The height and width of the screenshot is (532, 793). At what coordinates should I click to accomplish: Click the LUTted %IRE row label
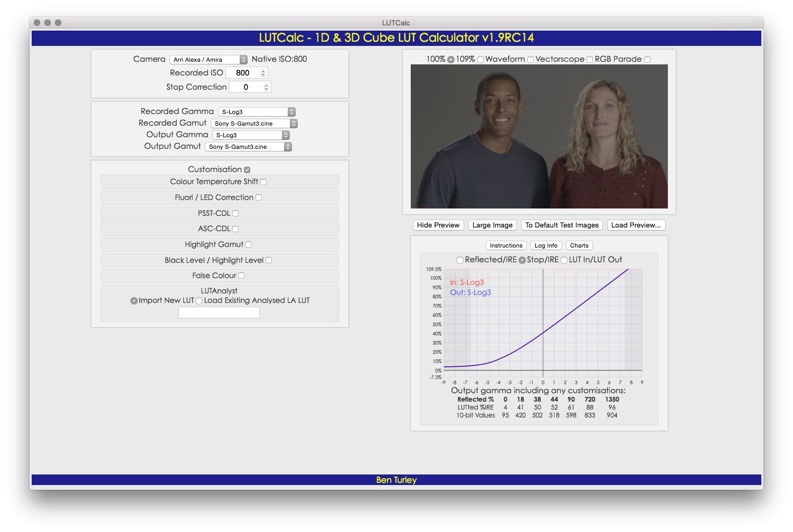coord(476,407)
